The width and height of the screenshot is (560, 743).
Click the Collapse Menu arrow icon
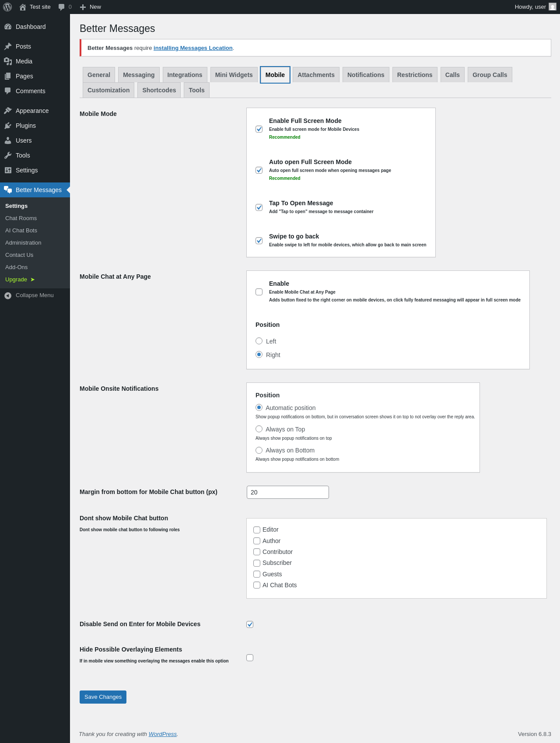(x=8, y=296)
